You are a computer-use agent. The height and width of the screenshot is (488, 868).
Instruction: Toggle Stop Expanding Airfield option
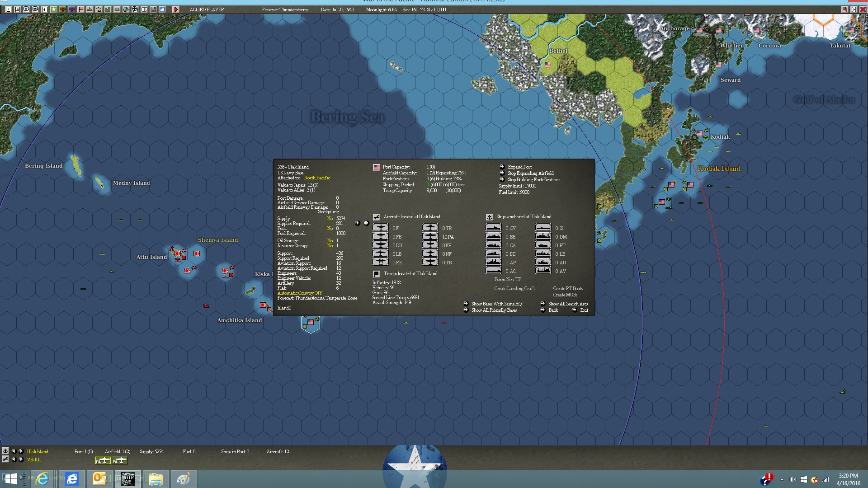pos(530,174)
